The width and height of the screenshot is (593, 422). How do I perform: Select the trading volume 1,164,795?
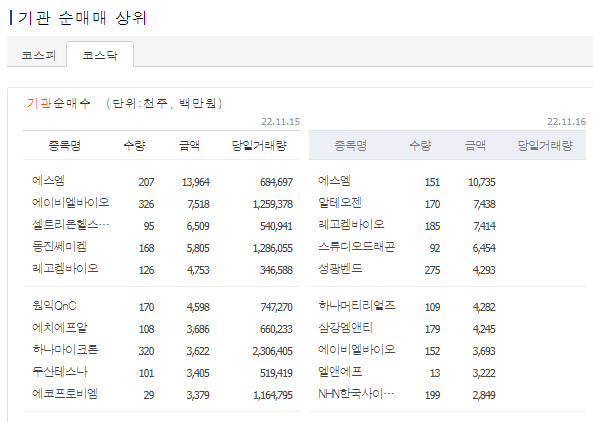[273, 395]
